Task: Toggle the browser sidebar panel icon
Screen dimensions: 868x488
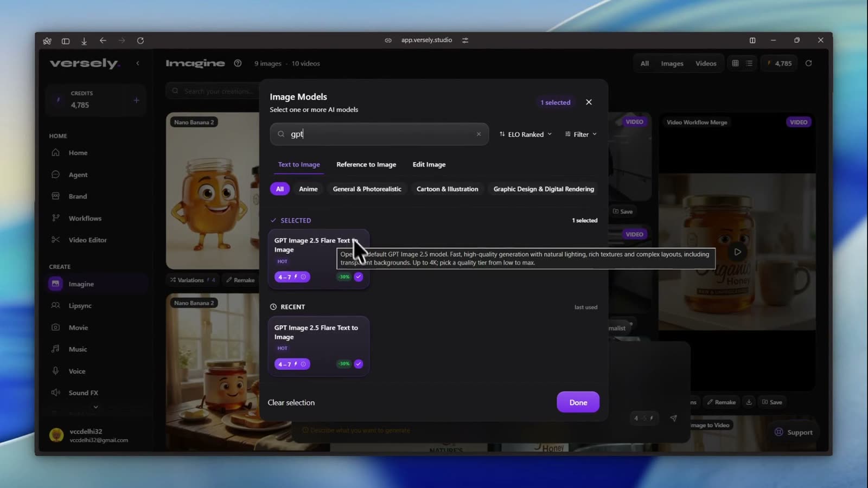Action: [66, 41]
